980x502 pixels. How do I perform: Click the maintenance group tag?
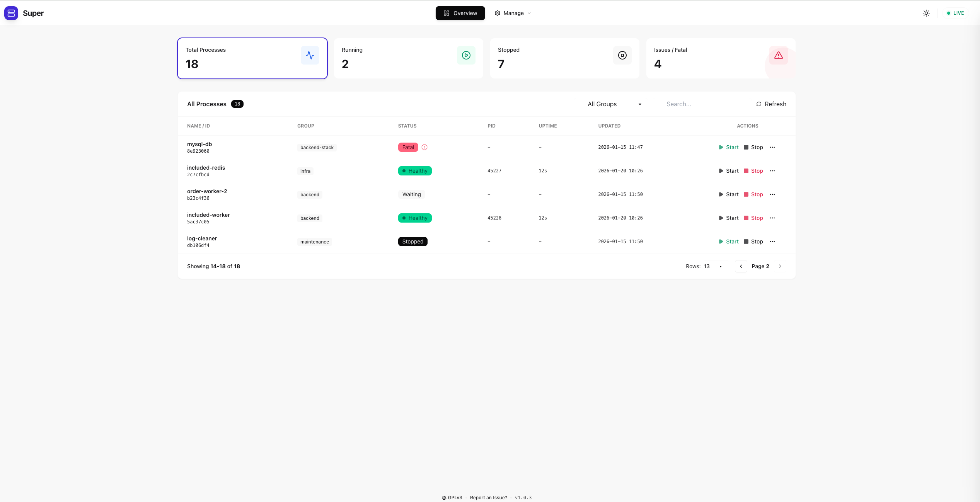click(x=315, y=242)
